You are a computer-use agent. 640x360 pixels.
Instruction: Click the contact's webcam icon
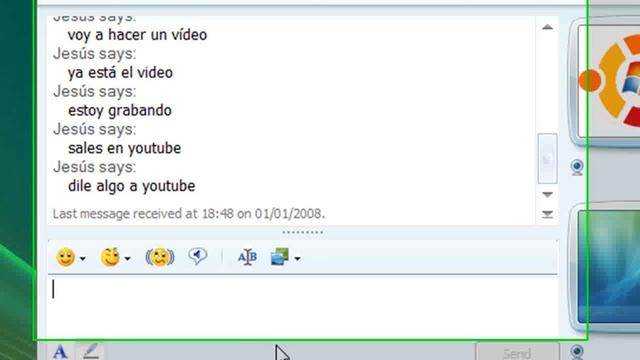point(577,167)
